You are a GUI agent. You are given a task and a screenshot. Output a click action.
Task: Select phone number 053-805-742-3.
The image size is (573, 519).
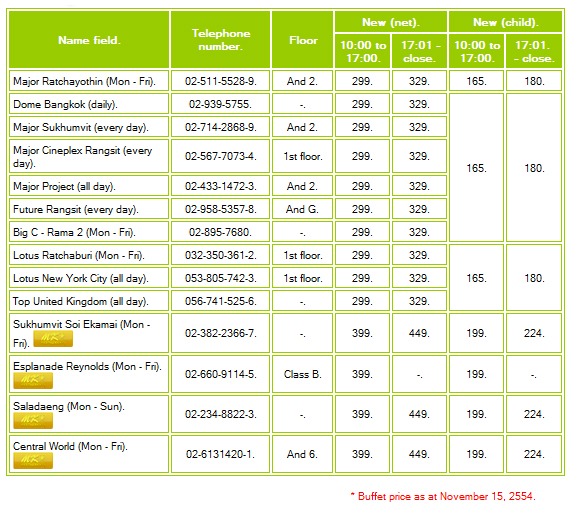pyautogui.click(x=221, y=279)
